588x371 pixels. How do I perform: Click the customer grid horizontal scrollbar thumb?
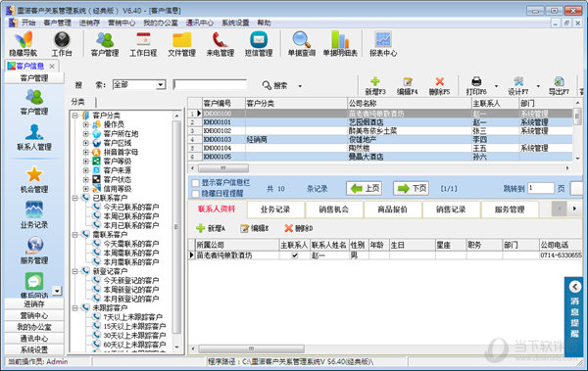(x=223, y=168)
